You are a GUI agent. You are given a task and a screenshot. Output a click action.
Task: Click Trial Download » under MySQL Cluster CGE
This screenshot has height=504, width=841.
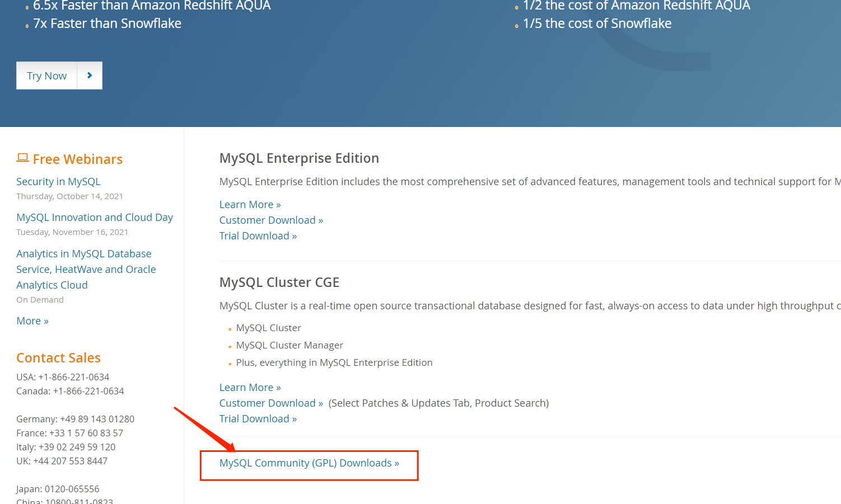click(258, 419)
